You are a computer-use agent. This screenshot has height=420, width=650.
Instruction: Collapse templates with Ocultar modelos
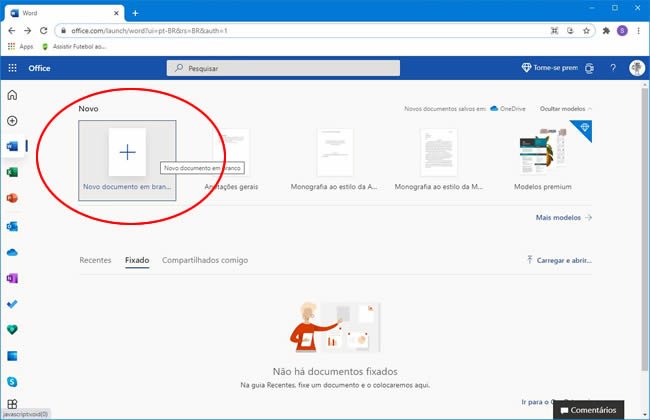tap(564, 108)
